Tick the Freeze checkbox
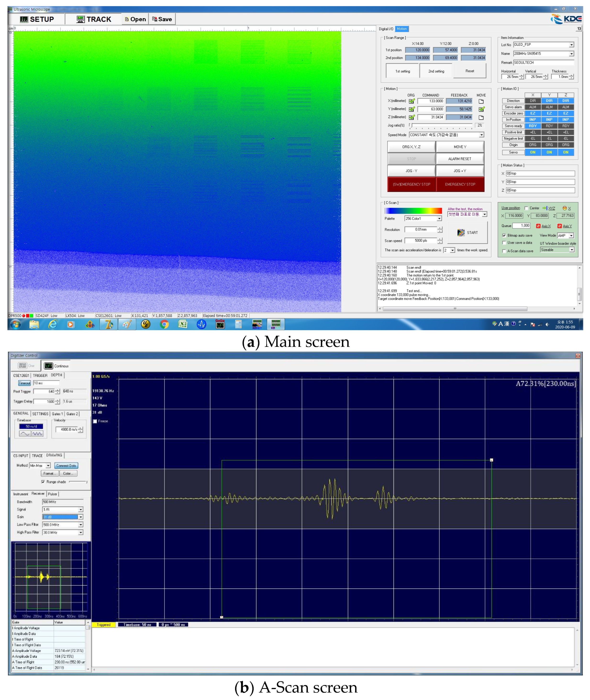 (x=95, y=421)
